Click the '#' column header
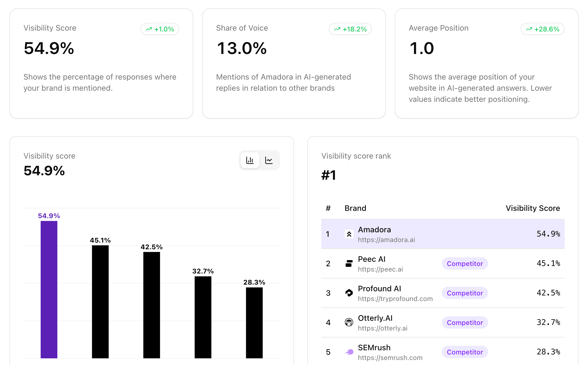 point(328,208)
